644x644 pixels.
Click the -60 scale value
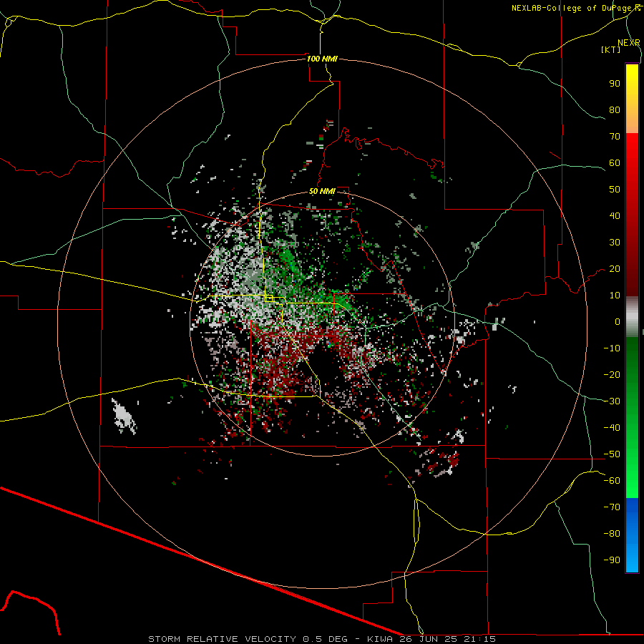pos(612,481)
